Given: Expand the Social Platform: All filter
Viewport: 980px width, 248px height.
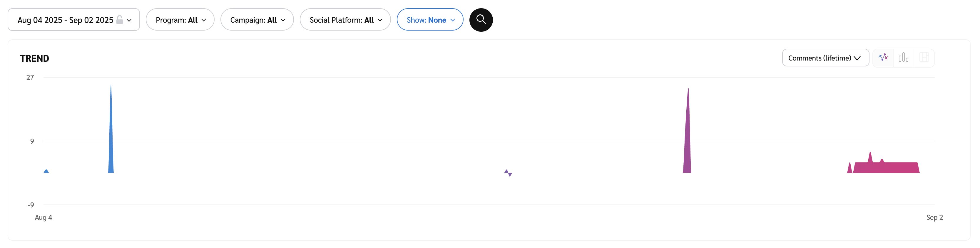Looking at the screenshot, I should 345,20.
